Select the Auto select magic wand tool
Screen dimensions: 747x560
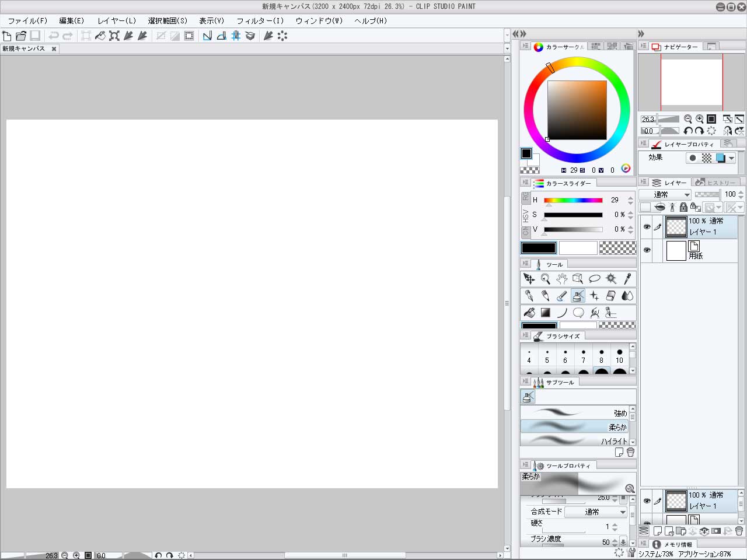[611, 279]
